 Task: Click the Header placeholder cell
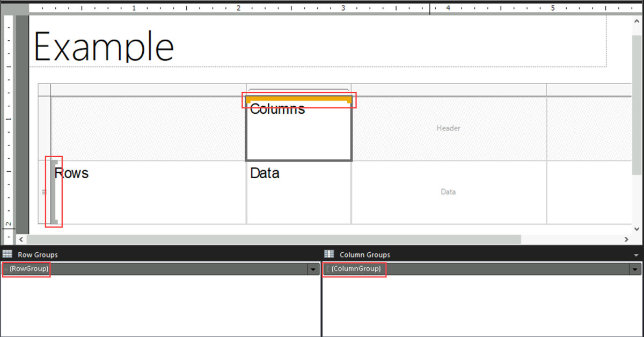tap(448, 128)
